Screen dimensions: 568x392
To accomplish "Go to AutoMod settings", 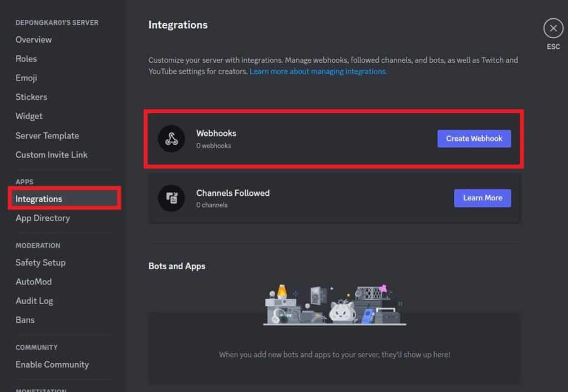I will click(34, 282).
